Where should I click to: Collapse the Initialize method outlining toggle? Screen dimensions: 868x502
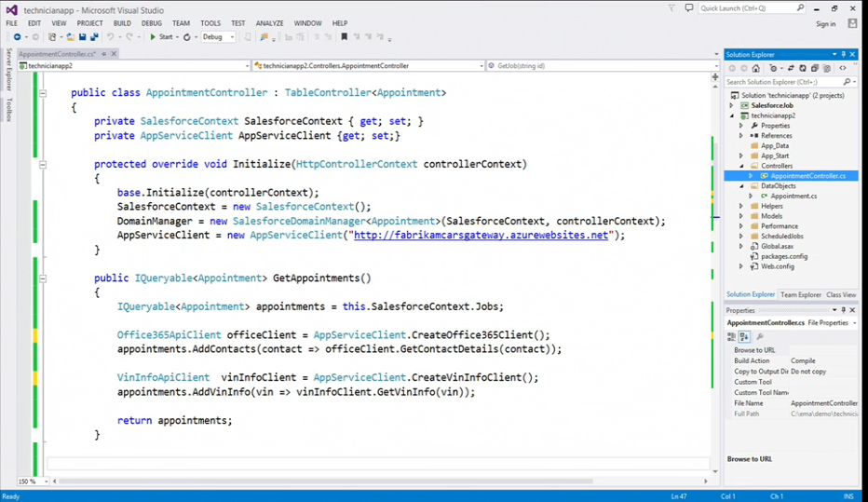point(43,164)
